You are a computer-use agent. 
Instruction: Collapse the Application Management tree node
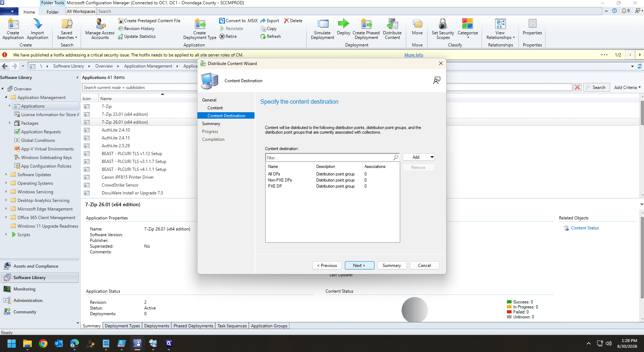[x=6, y=97]
